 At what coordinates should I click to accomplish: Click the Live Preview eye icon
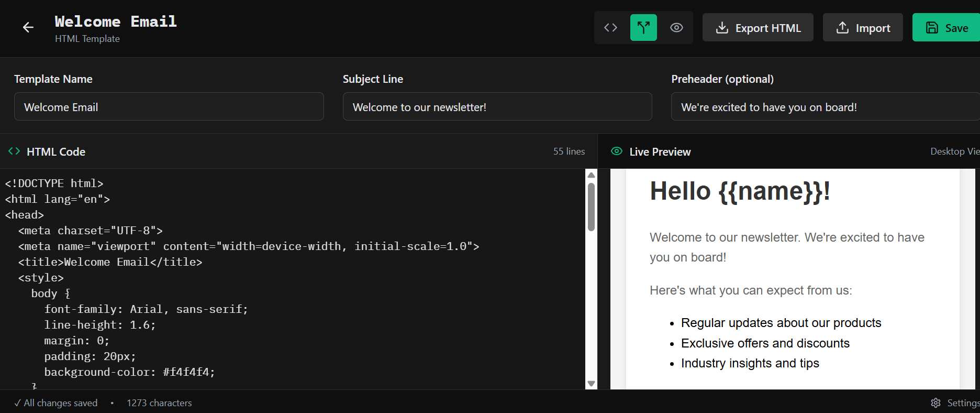pos(617,151)
